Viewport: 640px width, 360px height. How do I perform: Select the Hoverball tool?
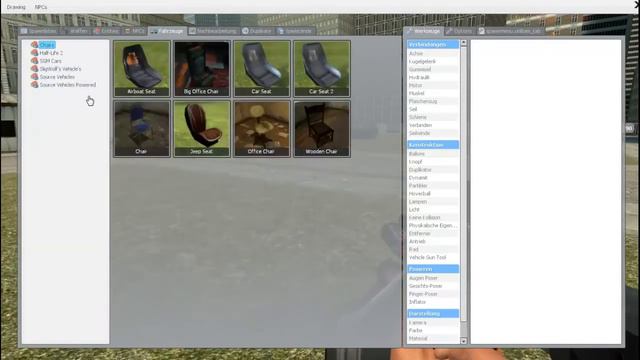[433, 193]
